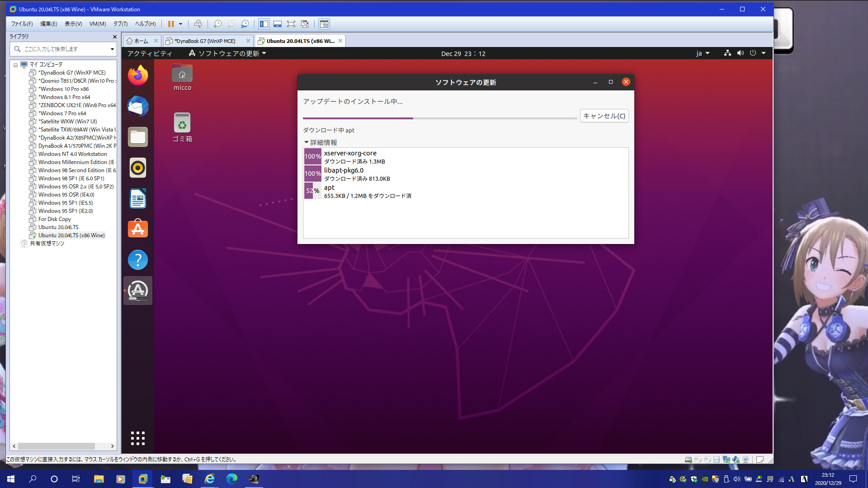Open Help from the dock
Screen dimensions: 868x488
pos(138,260)
